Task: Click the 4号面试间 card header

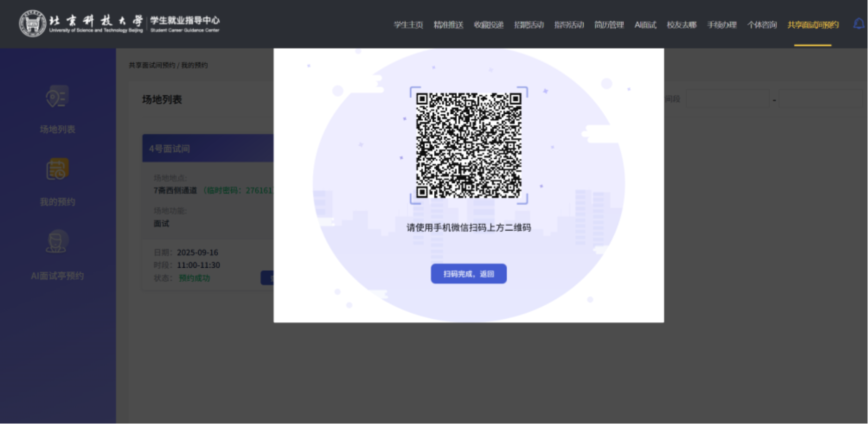Action: click(x=208, y=148)
